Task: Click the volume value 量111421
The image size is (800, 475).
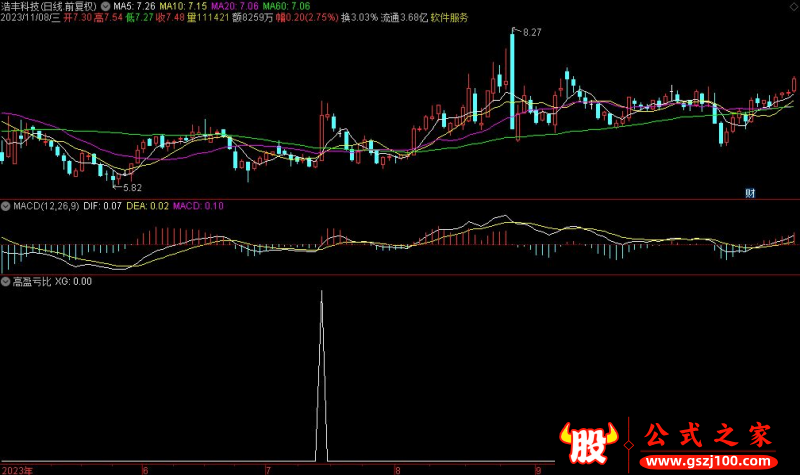Action: point(208,18)
